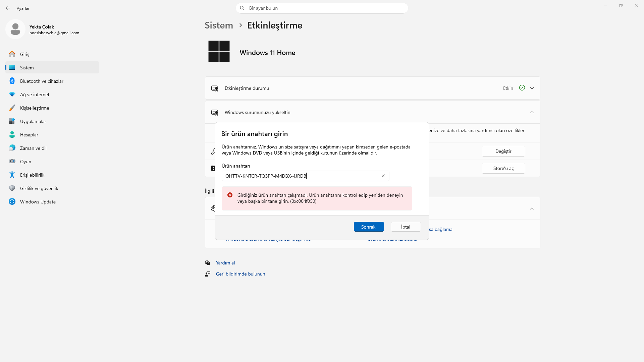Open Zaman ve dil settings

[x=52, y=148]
